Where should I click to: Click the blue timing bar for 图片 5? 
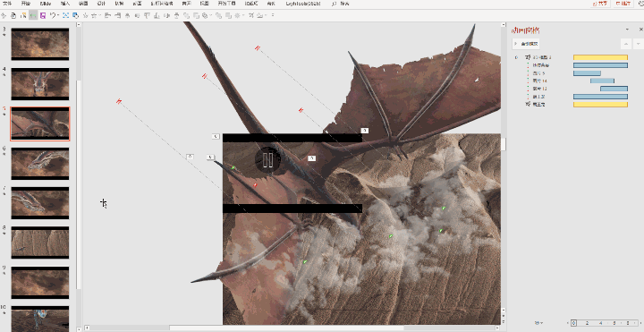click(x=587, y=73)
